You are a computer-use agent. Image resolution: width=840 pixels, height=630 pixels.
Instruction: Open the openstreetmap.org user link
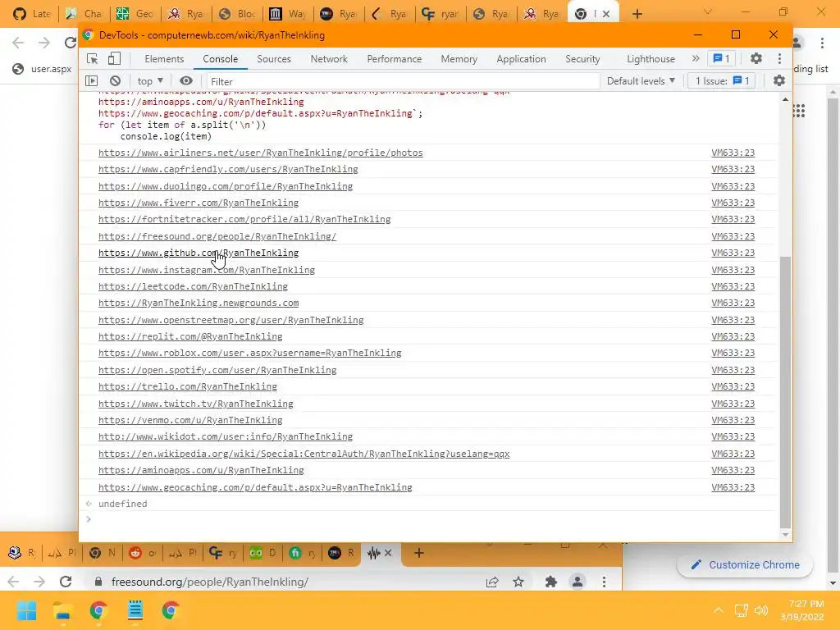[x=231, y=321]
